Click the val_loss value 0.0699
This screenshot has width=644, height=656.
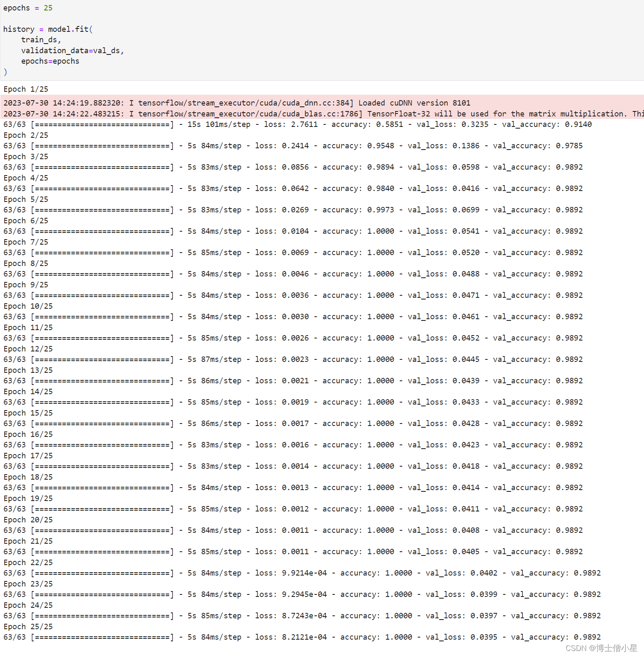[x=466, y=210]
